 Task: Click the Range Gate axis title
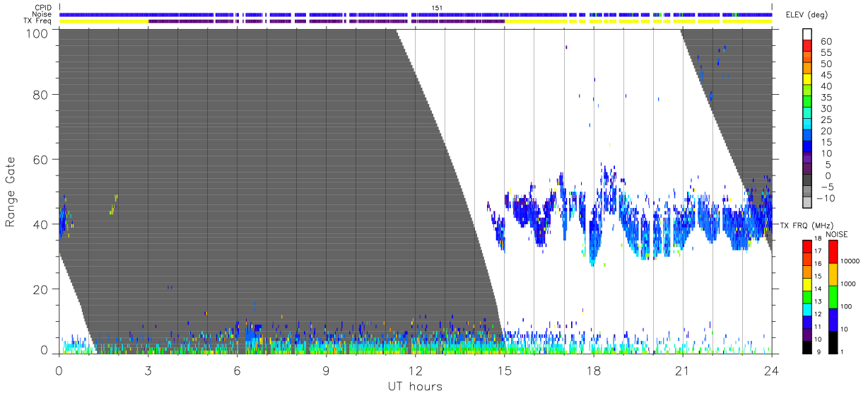[11, 192]
